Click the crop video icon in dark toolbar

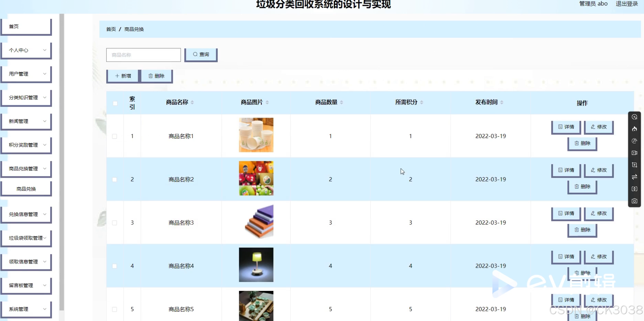(x=634, y=165)
